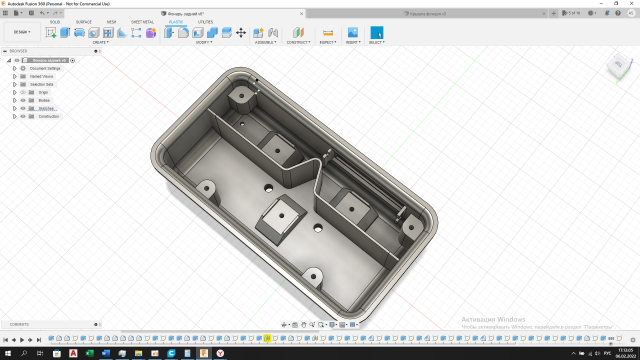Viewport: 640px width, 360px height.
Task: Open Excel from the Windows taskbar
Action: coord(89,353)
